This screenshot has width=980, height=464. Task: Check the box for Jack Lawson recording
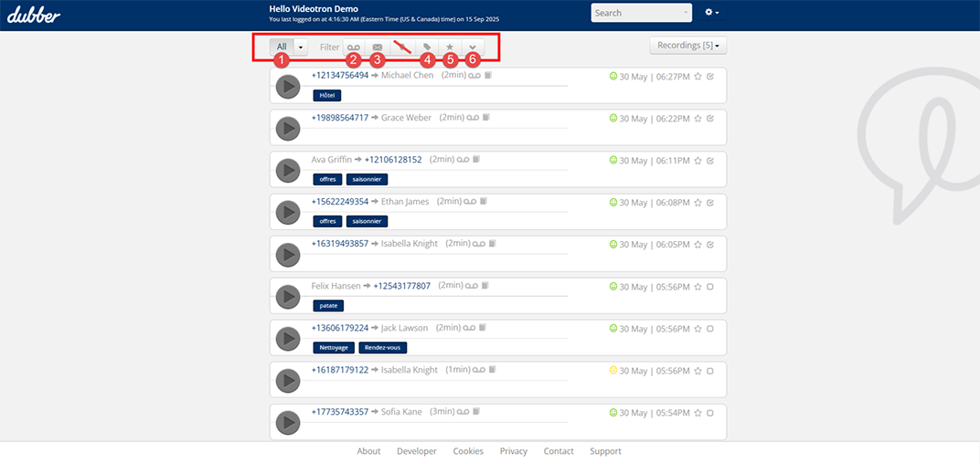coord(710,329)
